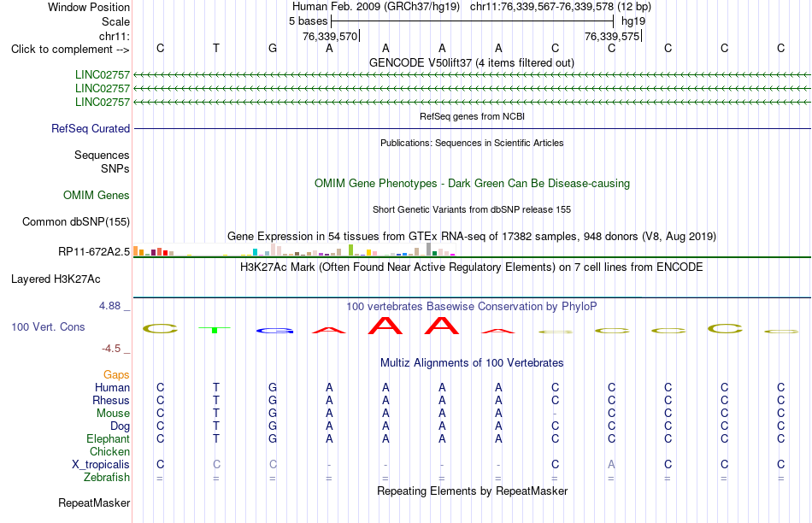Viewport: 812px width, 523px height.
Task: Click the Sequences track label
Action: tap(102, 155)
